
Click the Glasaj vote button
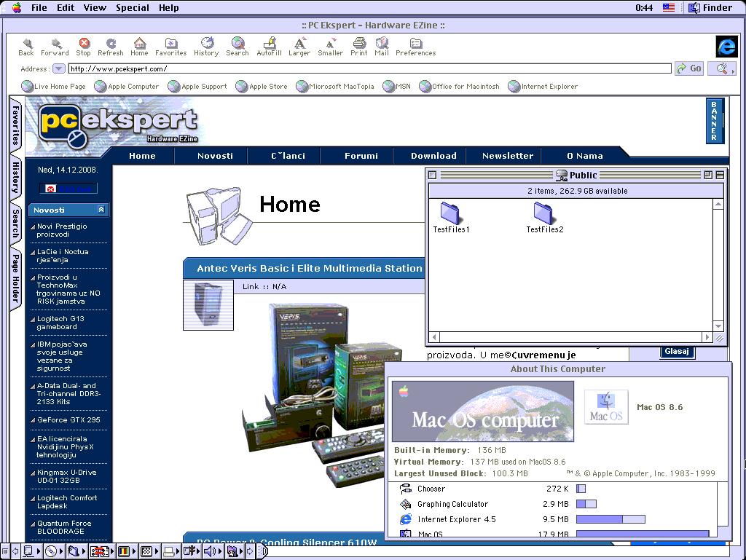(677, 351)
